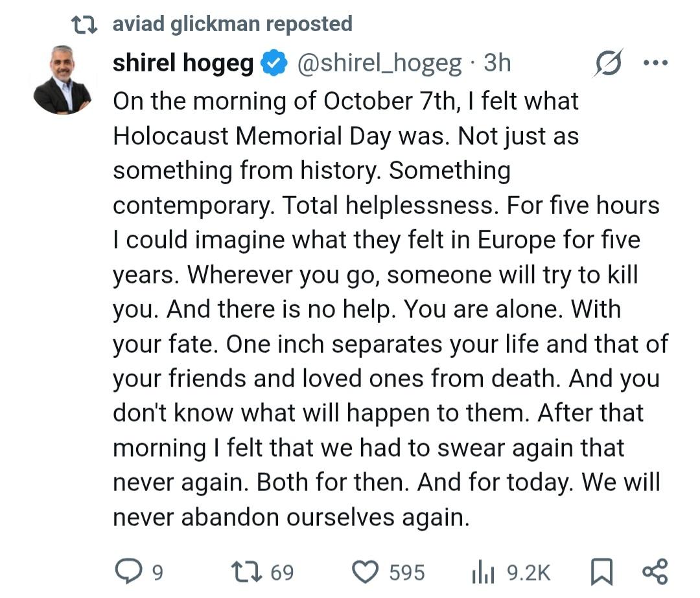Click the share icon on the tweet

(653, 571)
